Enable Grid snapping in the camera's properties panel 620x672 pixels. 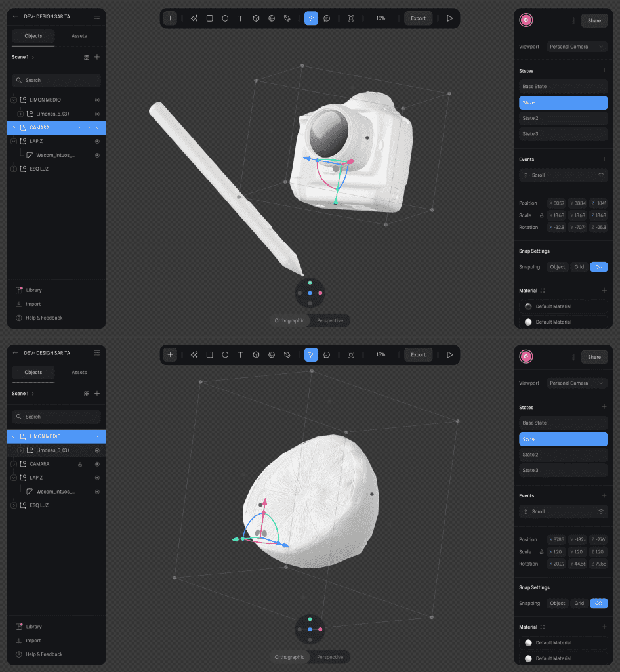pos(579,267)
